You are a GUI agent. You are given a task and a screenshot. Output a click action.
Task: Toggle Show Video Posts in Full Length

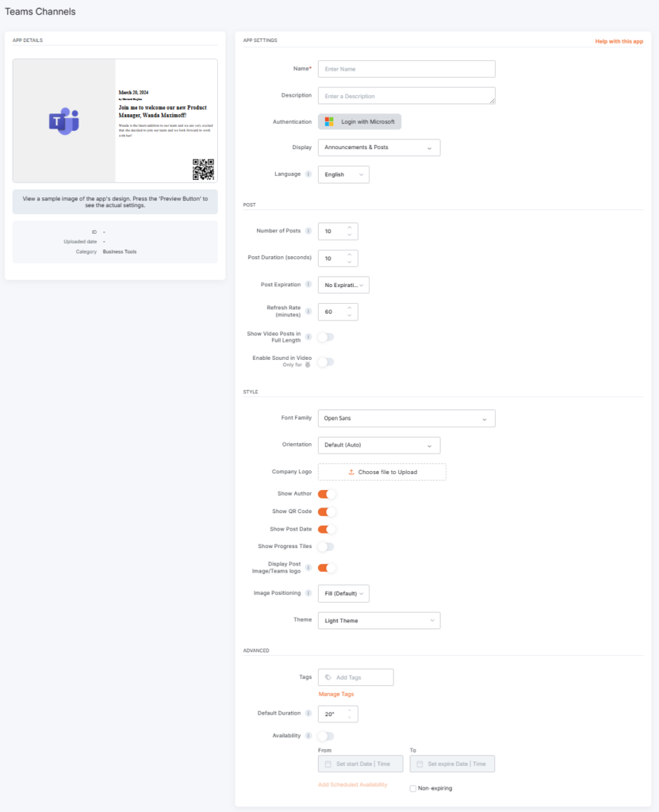coord(325,336)
